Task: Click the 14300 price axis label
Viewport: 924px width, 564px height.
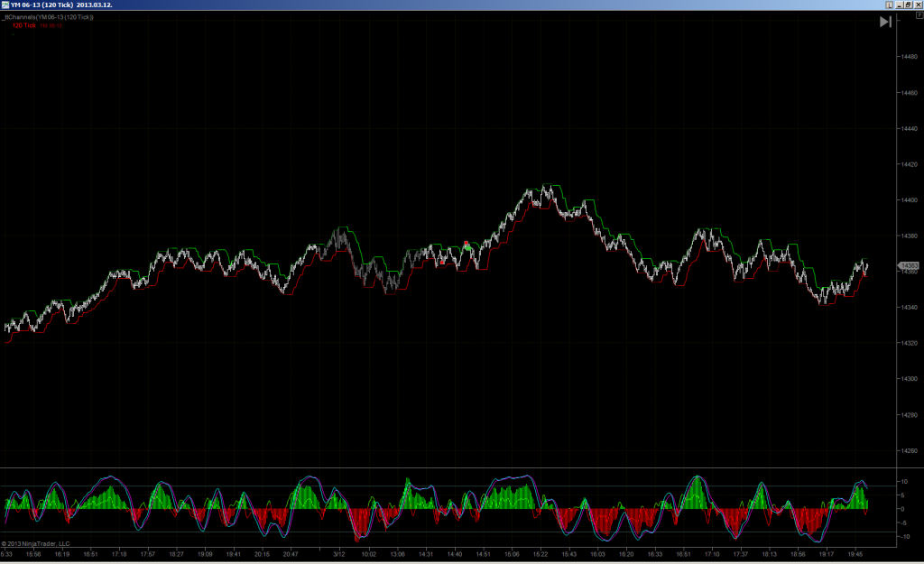Action: (x=910, y=379)
